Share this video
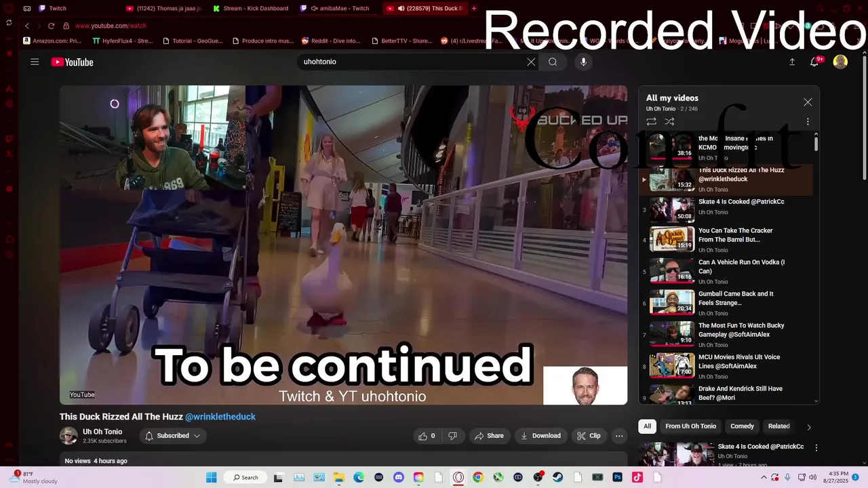 [x=489, y=436]
